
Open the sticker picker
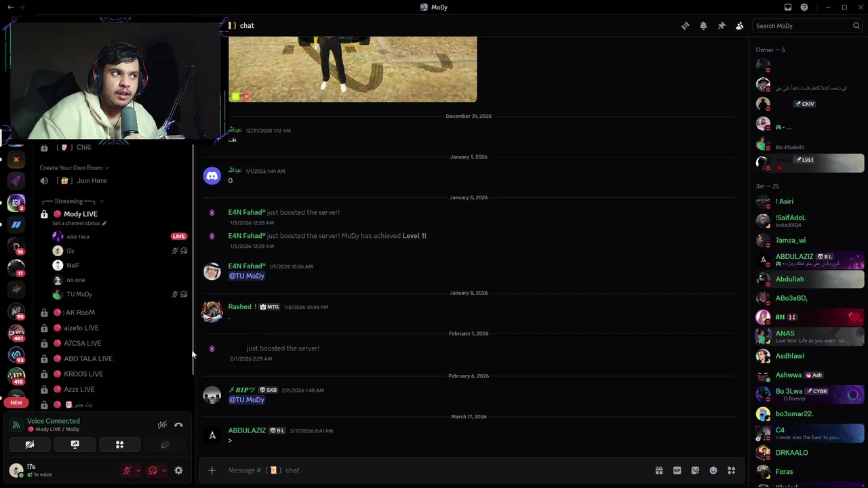(x=695, y=470)
